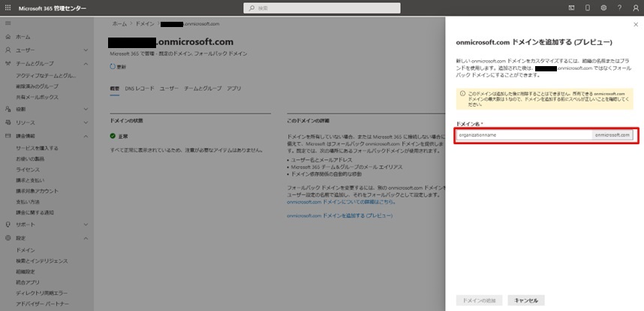644x311 pixels.
Task: Click the チームとグループ icon in sidebar
Action: (x=8, y=64)
